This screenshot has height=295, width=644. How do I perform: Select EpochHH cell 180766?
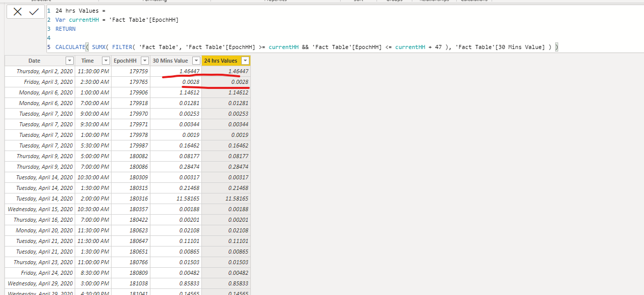[x=130, y=262]
